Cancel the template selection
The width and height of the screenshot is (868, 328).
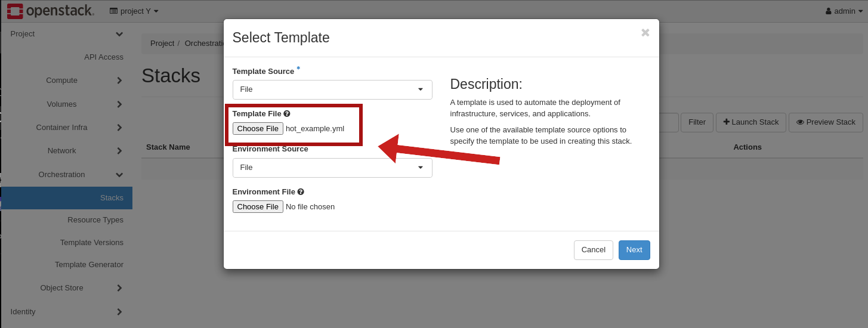[x=593, y=250]
